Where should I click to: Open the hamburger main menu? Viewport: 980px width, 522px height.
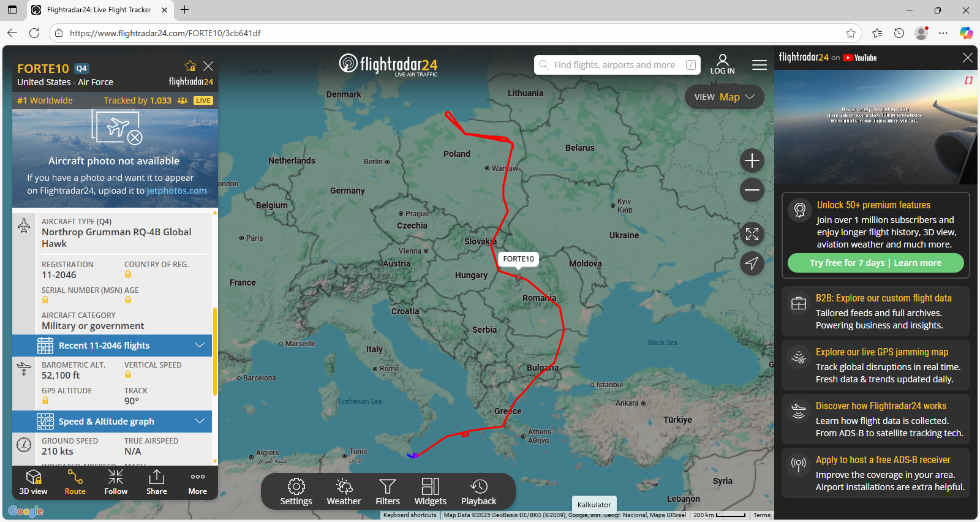point(759,65)
